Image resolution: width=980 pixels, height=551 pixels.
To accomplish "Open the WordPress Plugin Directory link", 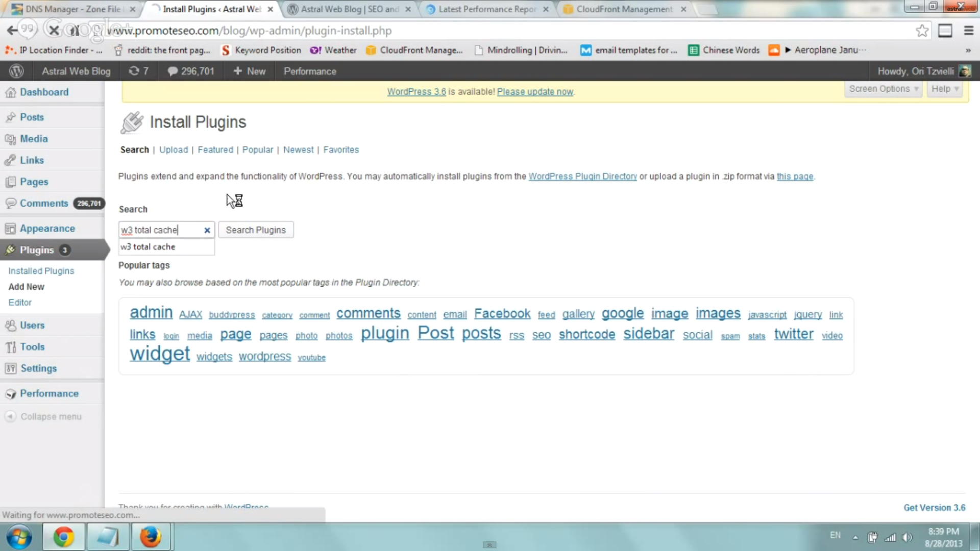I will click(x=582, y=177).
